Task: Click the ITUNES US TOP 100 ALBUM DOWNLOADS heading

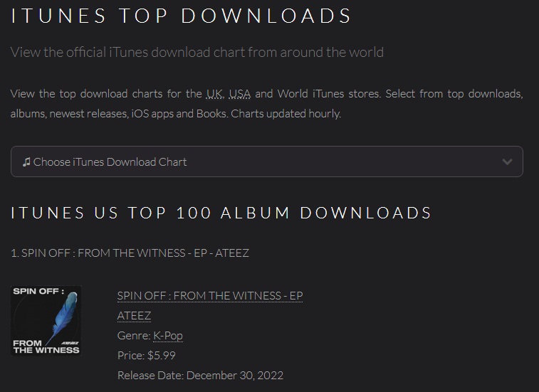Action: click(221, 213)
